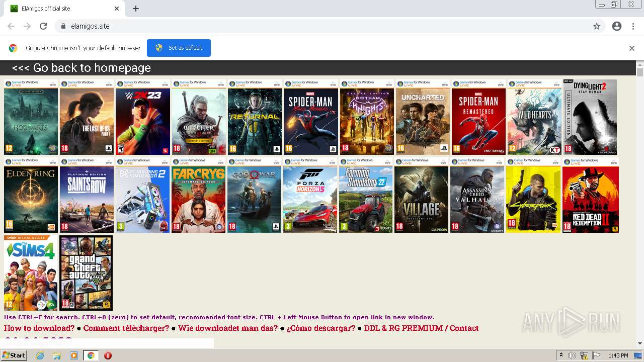Click Go back to homepage link
The image size is (644, 362).
pos(82,68)
